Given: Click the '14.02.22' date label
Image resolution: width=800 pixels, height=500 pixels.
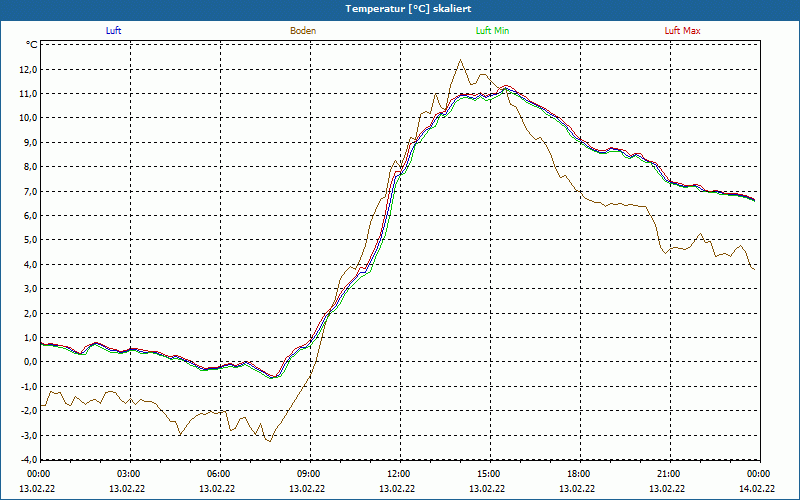Looking at the screenshot, I should tap(759, 488).
